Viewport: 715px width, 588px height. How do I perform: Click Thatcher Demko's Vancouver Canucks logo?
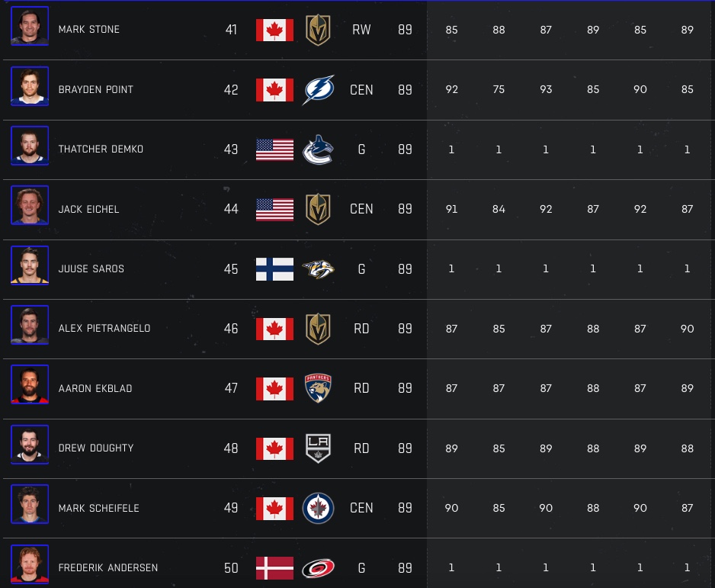[x=318, y=149]
